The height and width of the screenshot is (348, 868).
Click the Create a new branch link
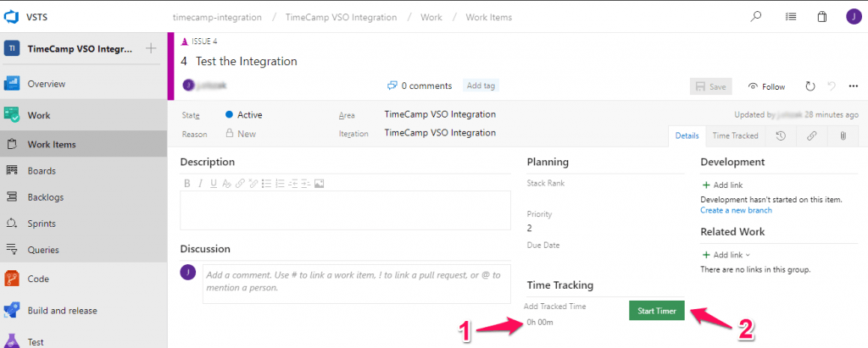tap(736, 210)
